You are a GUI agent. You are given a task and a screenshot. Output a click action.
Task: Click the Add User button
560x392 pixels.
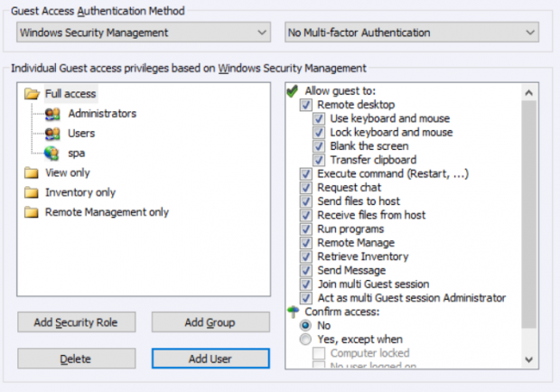pos(210,359)
